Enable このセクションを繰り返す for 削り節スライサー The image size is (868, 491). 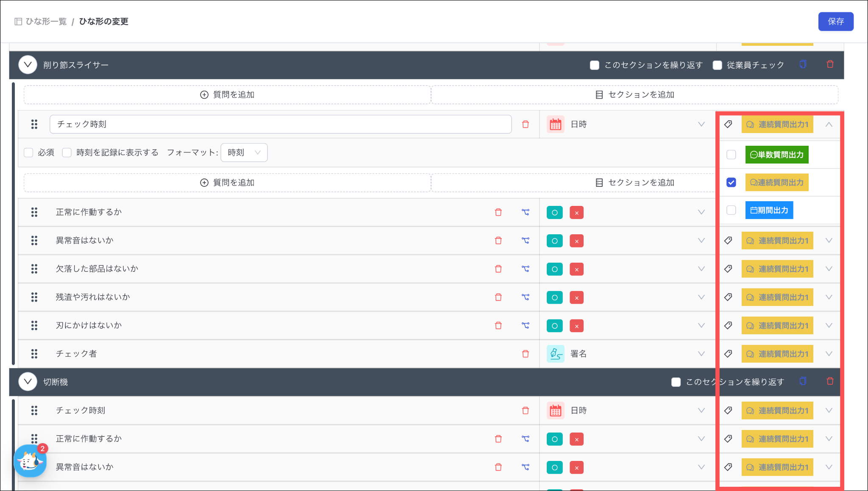595,65
